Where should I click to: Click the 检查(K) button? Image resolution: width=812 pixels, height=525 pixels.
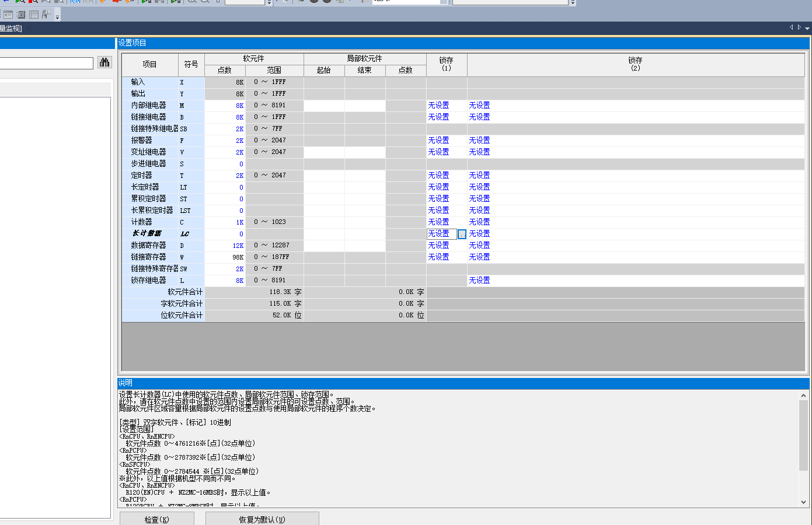click(x=156, y=519)
